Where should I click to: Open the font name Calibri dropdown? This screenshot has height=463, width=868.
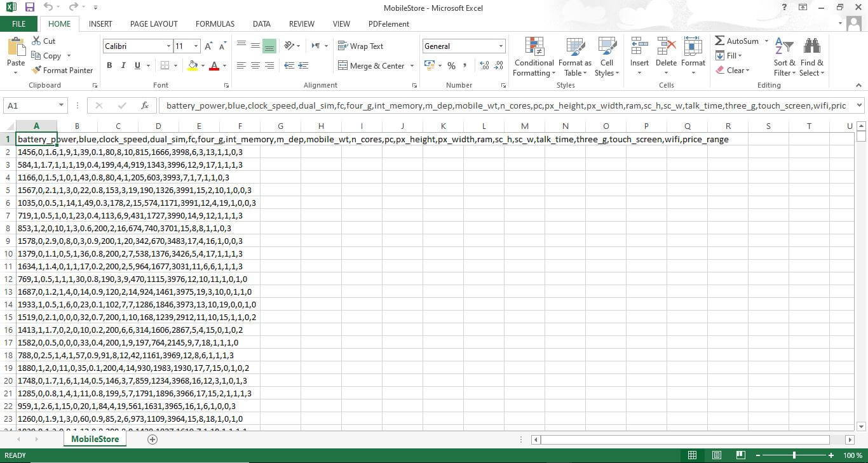pyautogui.click(x=168, y=46)
